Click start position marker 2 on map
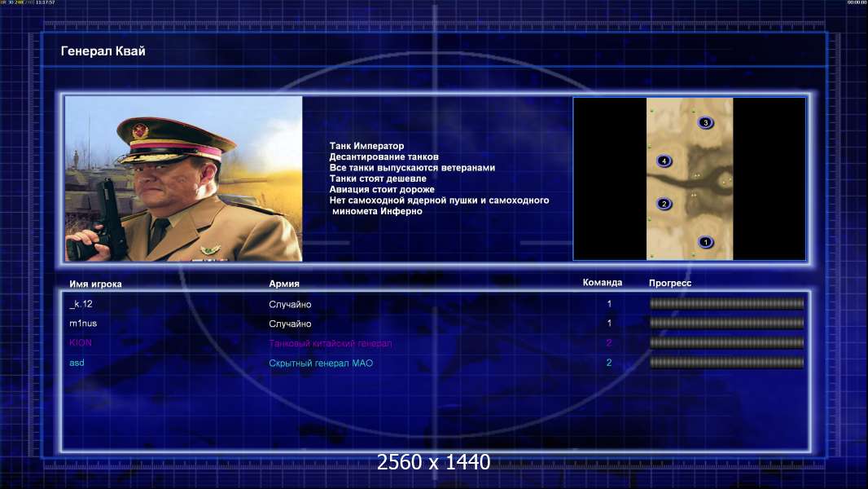This screenshot has height=489, width=868. click(x=664, y=204)
